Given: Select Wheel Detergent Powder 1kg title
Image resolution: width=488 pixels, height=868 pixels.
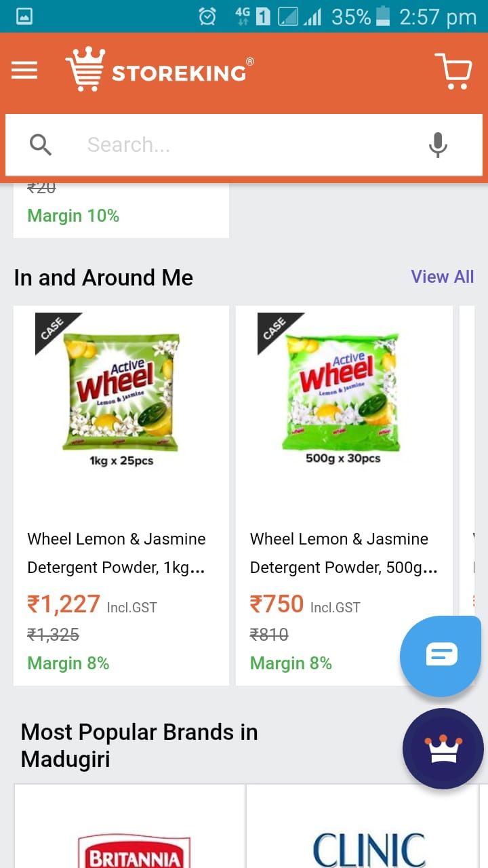Looking at the screenshot, I should 117,553.
